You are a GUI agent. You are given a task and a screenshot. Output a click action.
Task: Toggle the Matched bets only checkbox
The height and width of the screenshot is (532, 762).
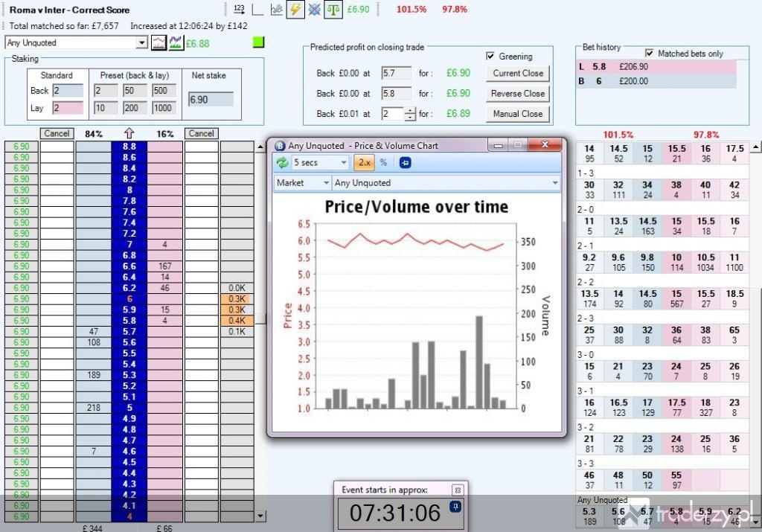pyautogui.click(x=649, y=53)
